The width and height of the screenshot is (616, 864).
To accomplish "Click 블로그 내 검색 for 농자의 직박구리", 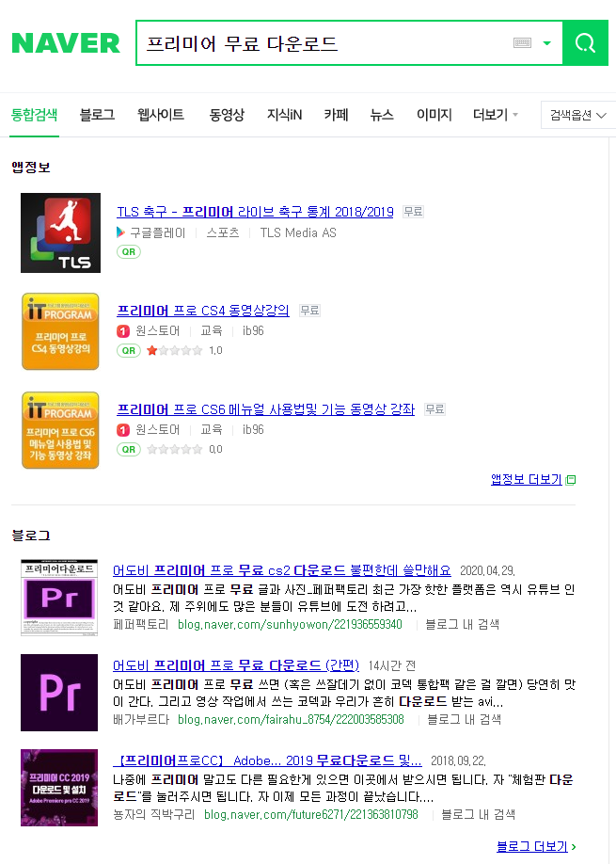I will point(478,814).
